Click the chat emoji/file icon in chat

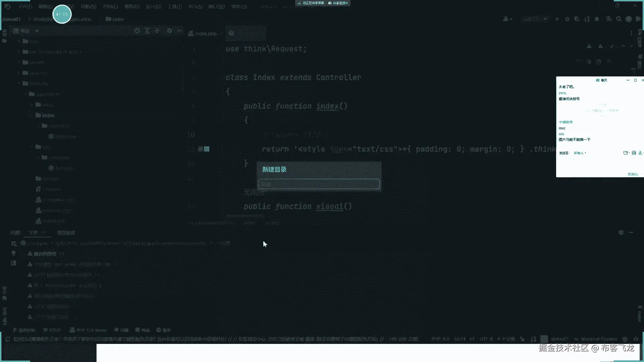point(626,153)
